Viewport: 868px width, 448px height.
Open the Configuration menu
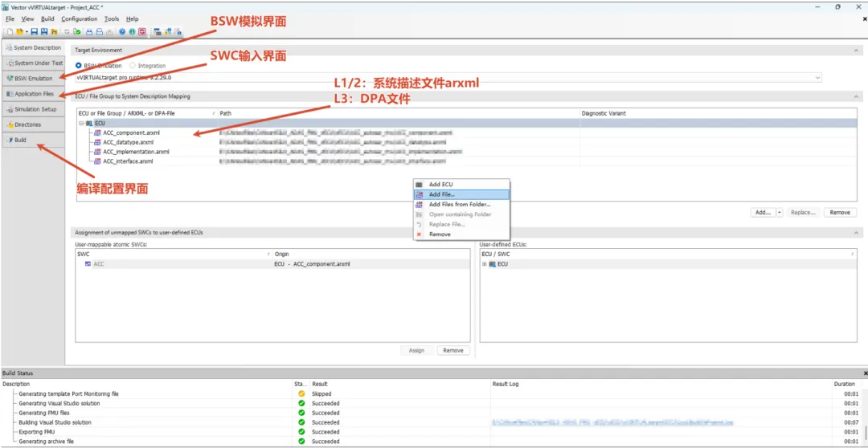(x=79, y=18)
